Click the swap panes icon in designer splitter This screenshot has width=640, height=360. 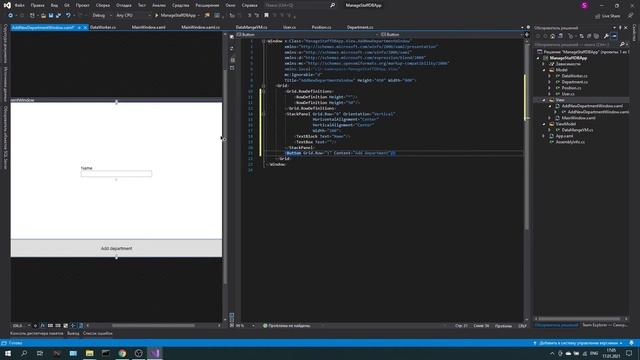click(232, 48)
